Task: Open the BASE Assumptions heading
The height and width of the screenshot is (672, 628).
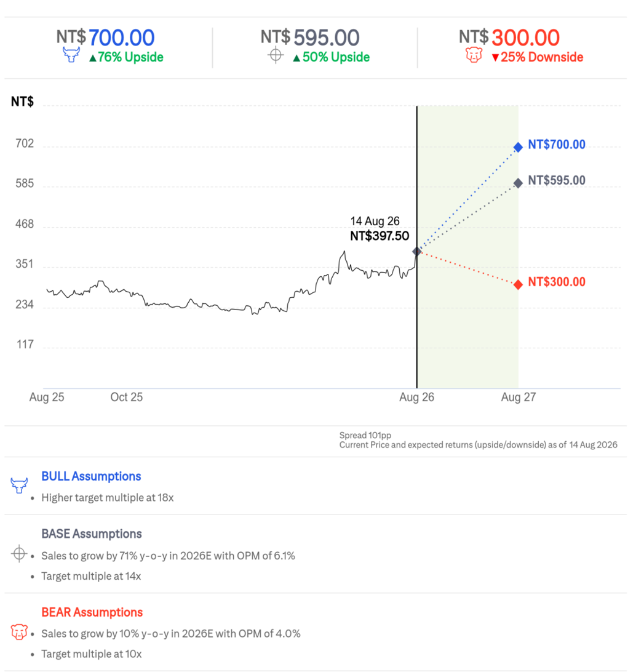Action: coord(92,534)
